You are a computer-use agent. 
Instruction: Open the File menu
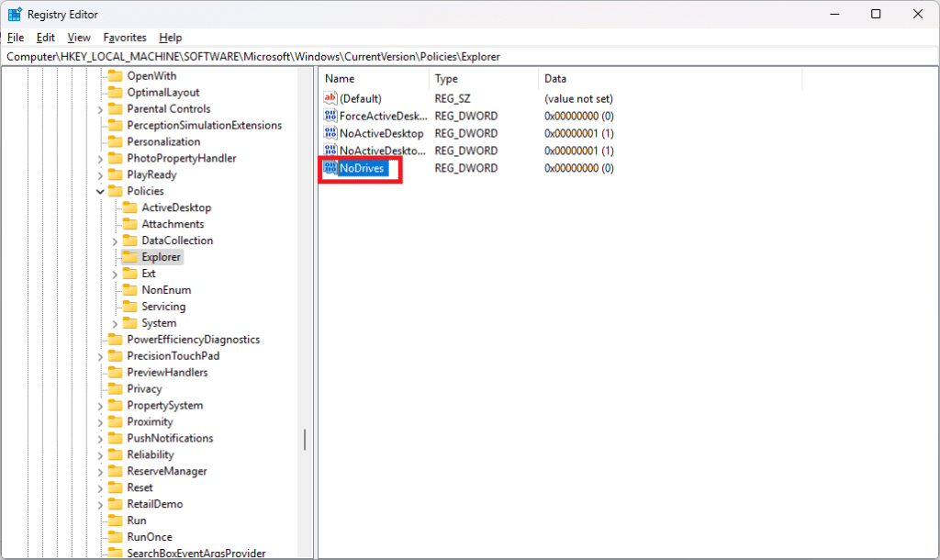click(16, 37)
